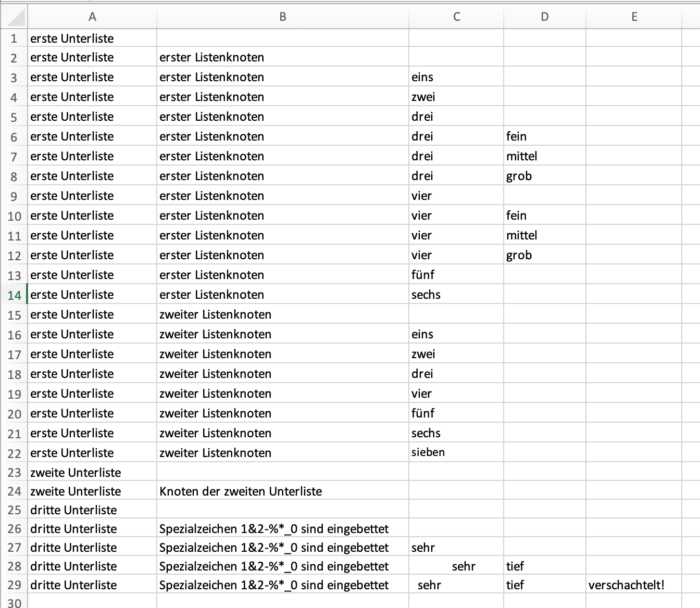Click cell D6 containing 'fein'

(x=545, y=136)
